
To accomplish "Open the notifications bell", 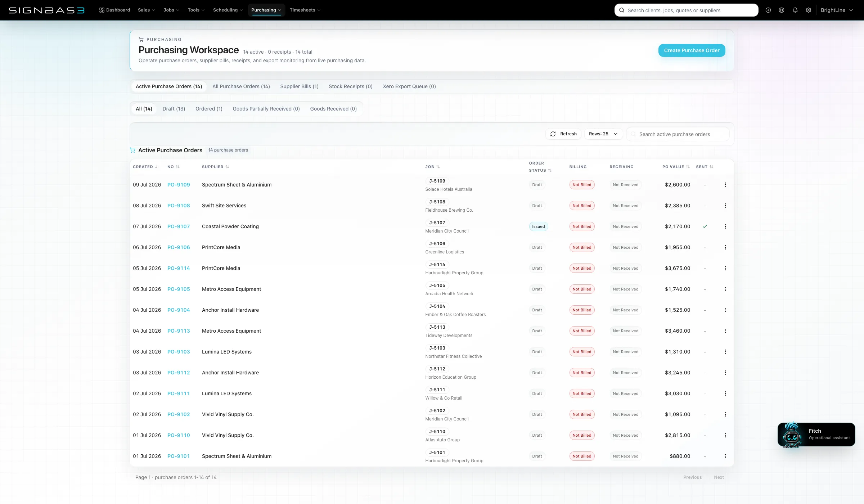I will (x=795, y=10).
